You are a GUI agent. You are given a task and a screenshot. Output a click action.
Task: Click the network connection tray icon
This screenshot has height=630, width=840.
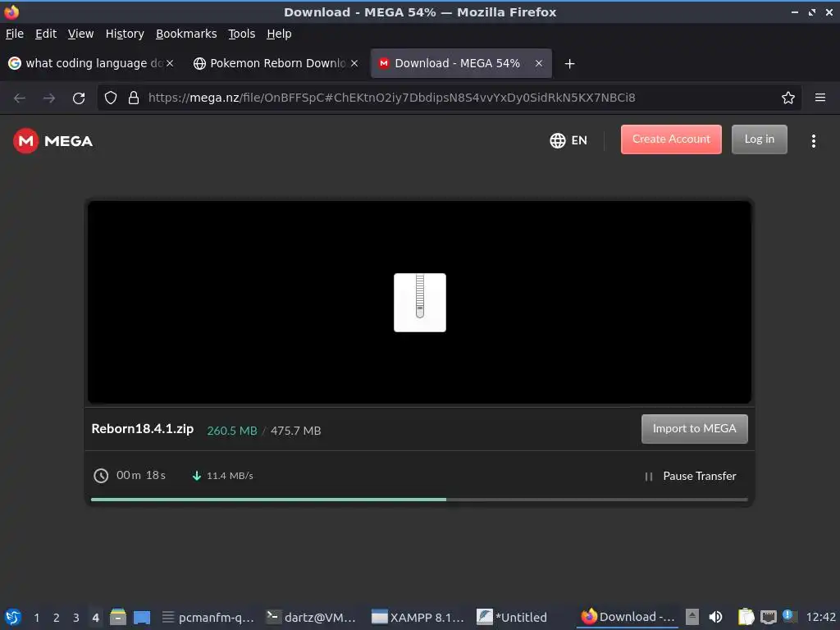pyautogui.click(x=768, y=617)
